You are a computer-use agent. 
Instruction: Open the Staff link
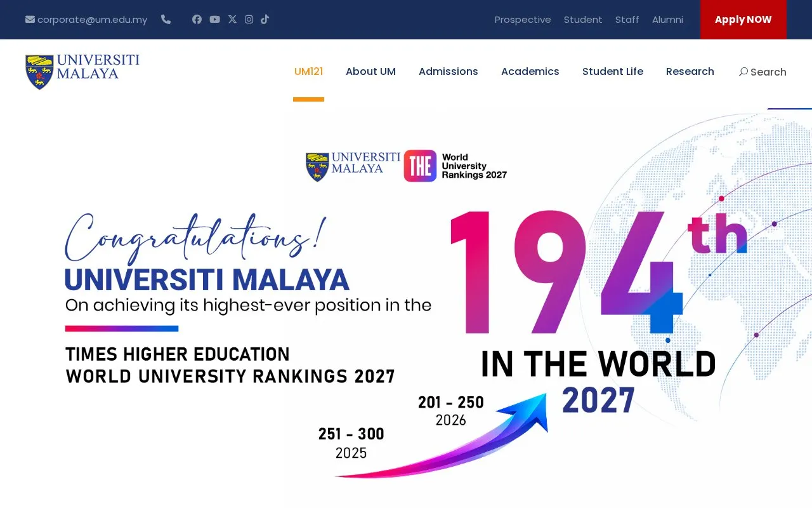tap(627, 20)
